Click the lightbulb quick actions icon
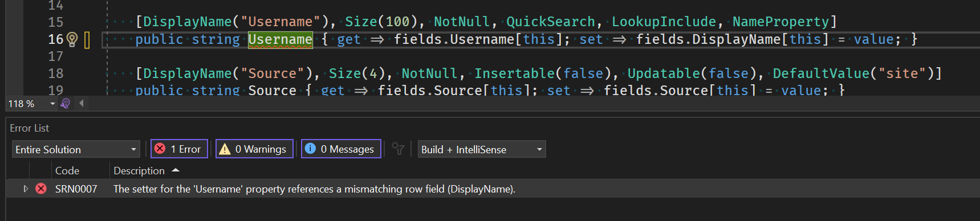The height and width of the screenshot is (221, 980). pyautogui.click(x=72, y=39)
